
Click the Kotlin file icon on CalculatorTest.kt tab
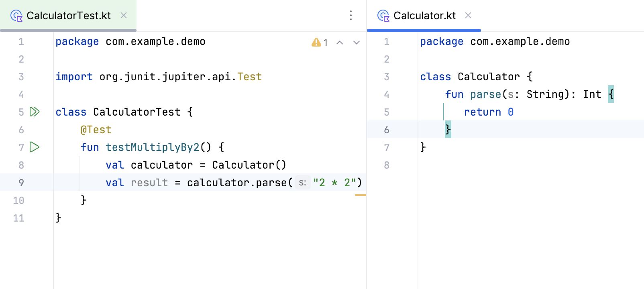(16, 16)
